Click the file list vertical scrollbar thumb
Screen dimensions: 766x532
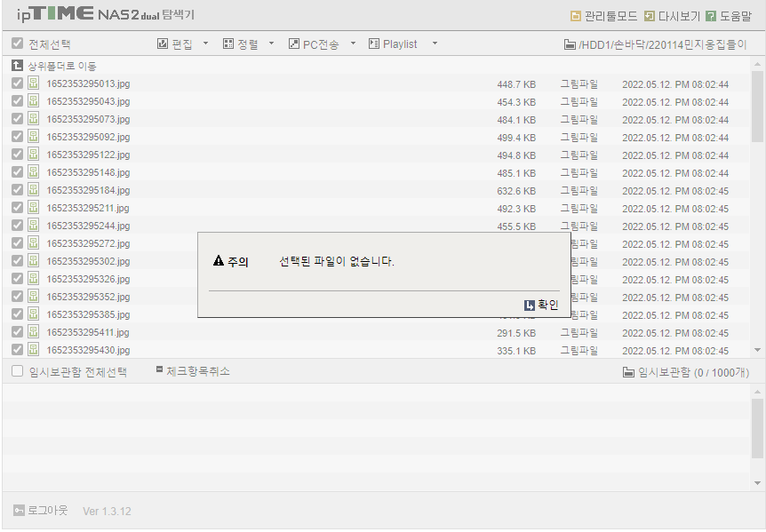click(x=757, y=107)
